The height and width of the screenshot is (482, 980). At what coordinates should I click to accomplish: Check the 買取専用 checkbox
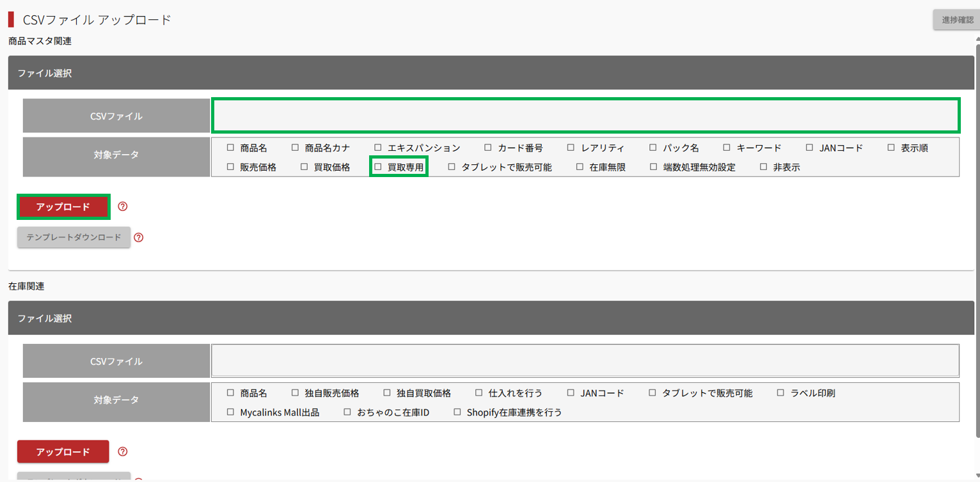[x=378, y=167]
